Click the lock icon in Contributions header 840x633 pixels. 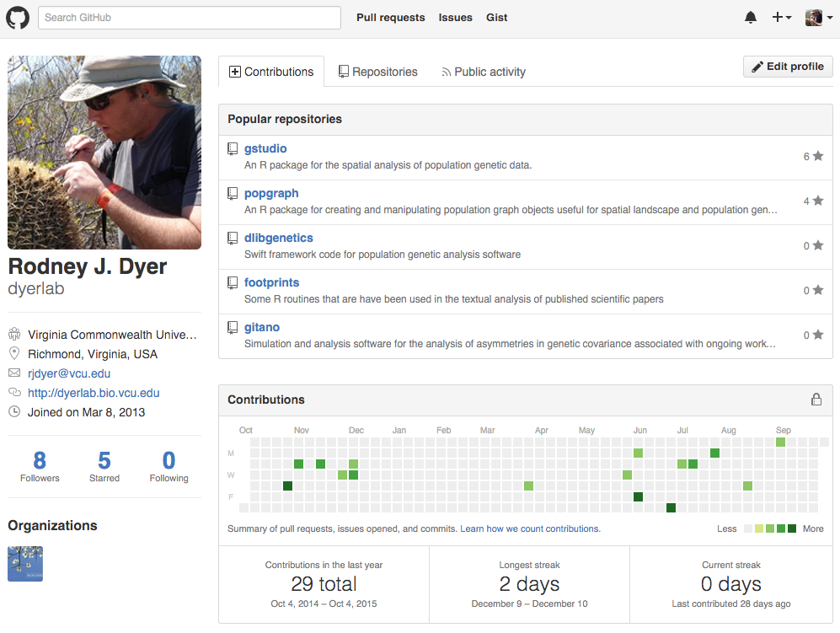816,400
